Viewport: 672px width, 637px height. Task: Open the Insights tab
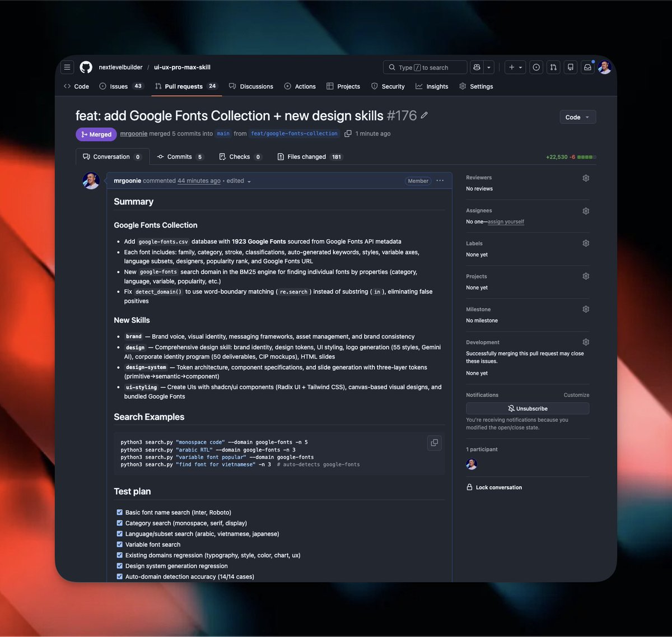pos(432,86)
